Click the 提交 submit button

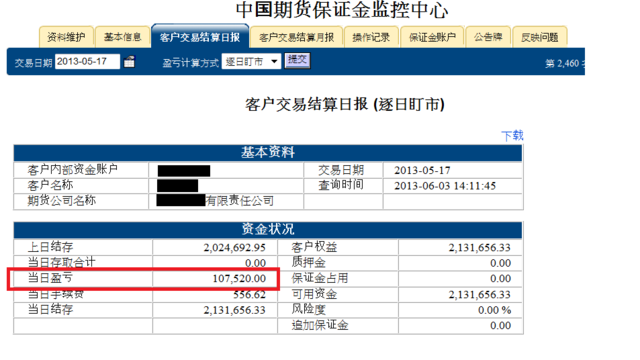click(297, 60)
